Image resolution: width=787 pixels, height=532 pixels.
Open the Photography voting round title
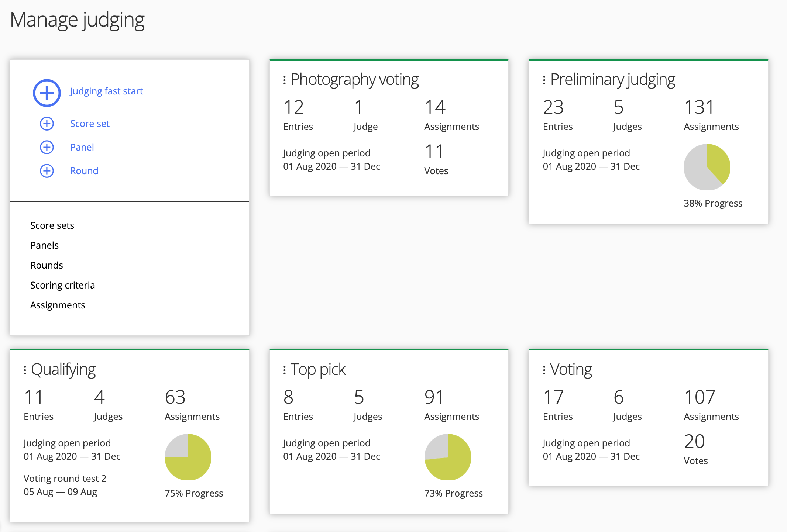pyautogui.click(x=354, y=80)
